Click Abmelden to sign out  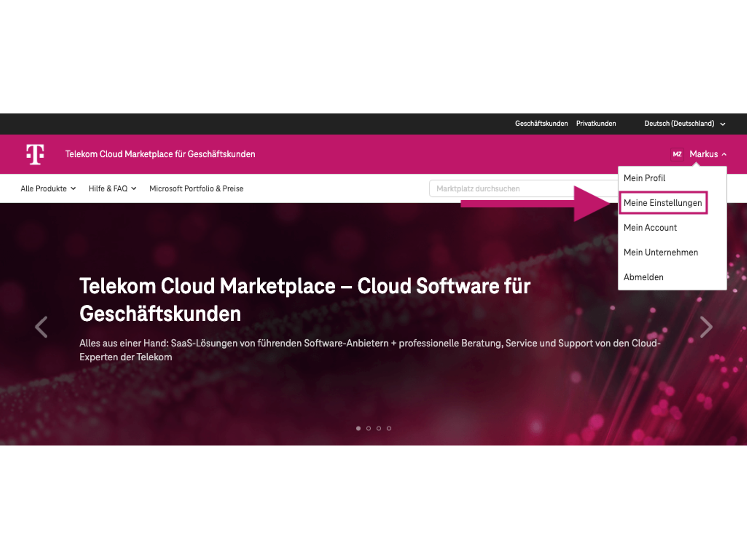tap(644, 277)
